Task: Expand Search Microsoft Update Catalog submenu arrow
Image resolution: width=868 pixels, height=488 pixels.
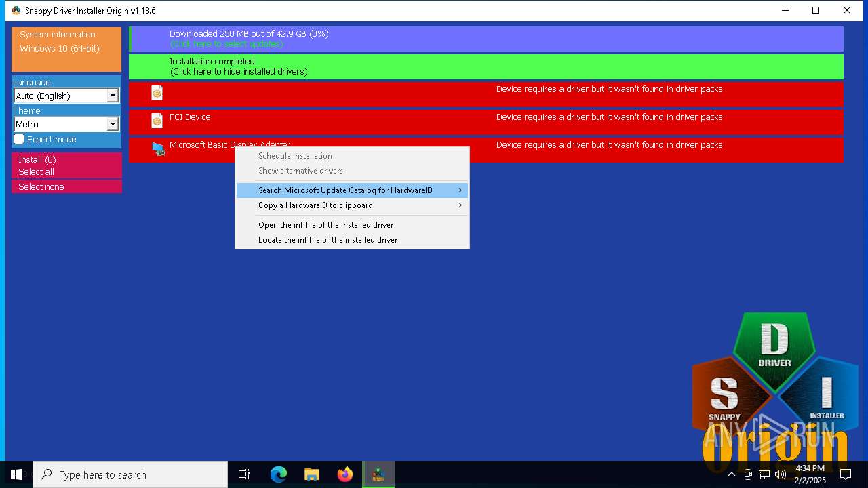Action: [x=460, y=190]
